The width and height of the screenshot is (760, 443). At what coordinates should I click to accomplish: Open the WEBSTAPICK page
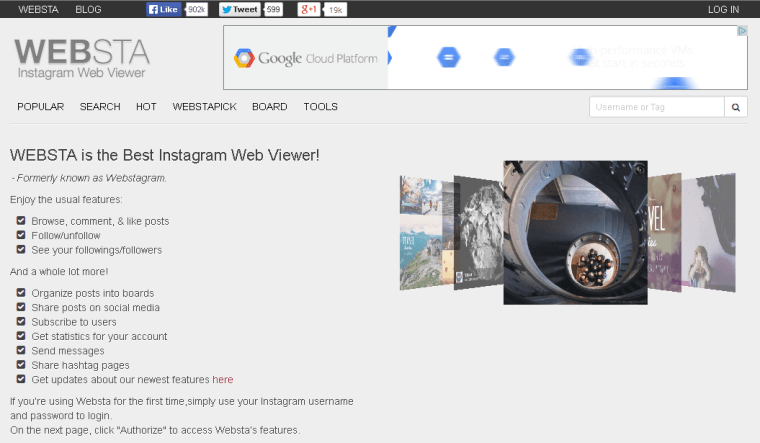[x=205, y=107]
